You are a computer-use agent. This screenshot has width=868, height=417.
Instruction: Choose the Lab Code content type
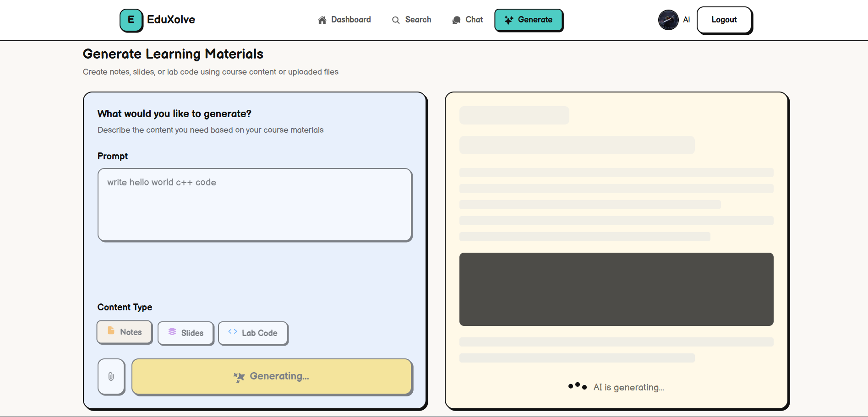coord(253,333)
